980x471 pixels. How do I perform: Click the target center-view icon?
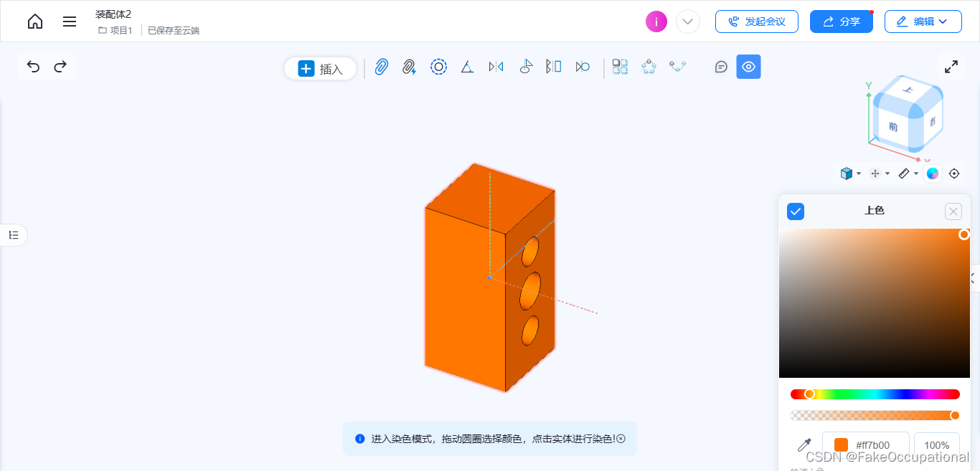click(954, 173)
